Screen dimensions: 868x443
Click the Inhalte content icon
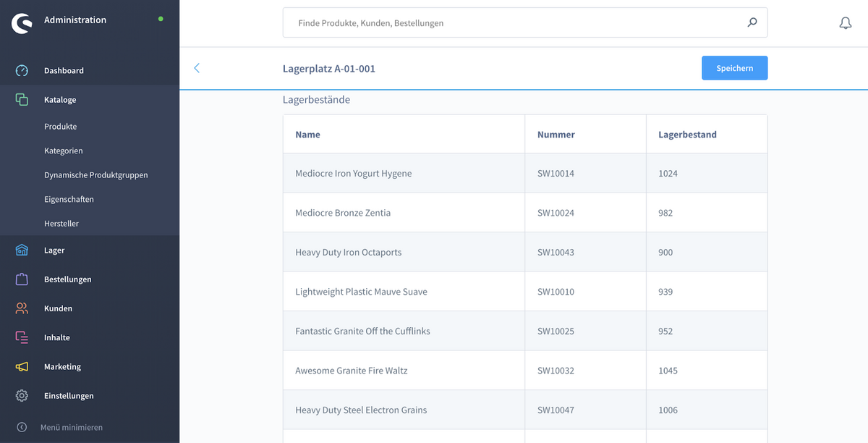click(22, 337)
